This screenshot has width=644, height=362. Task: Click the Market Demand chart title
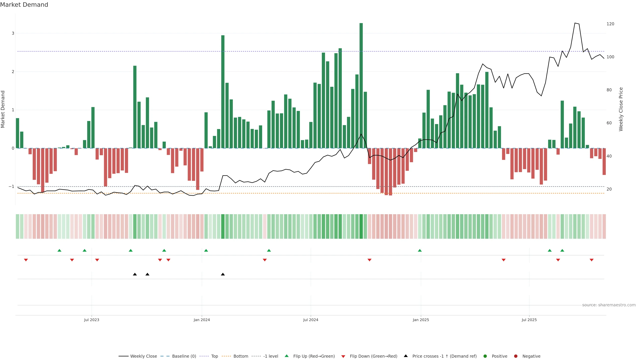coord(24,5)
